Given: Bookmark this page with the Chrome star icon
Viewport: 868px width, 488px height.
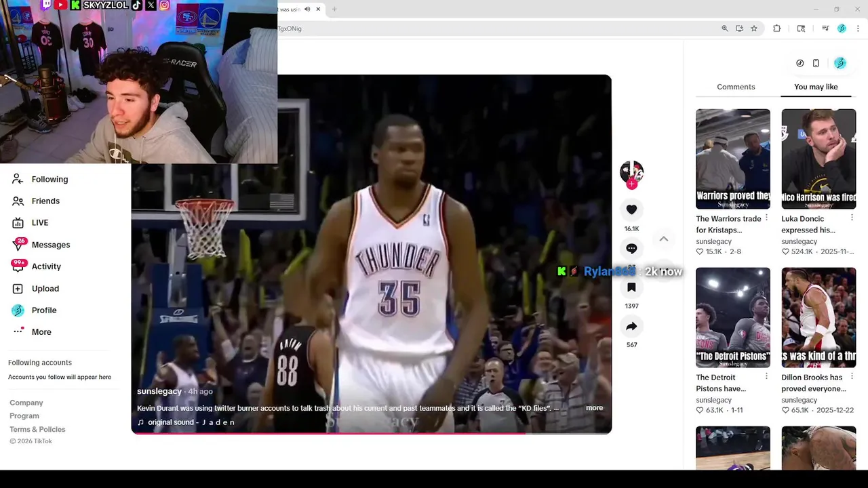Looking at the screenshot, I should coord(754,28).
